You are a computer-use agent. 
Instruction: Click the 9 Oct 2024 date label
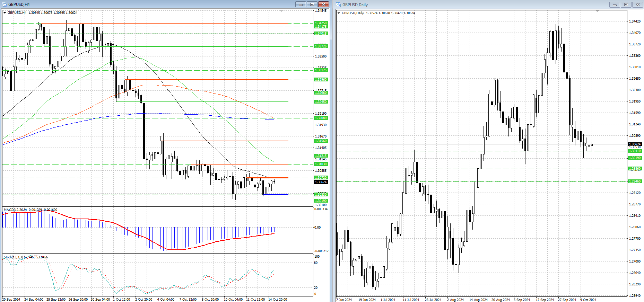click(x=588, y=300)
